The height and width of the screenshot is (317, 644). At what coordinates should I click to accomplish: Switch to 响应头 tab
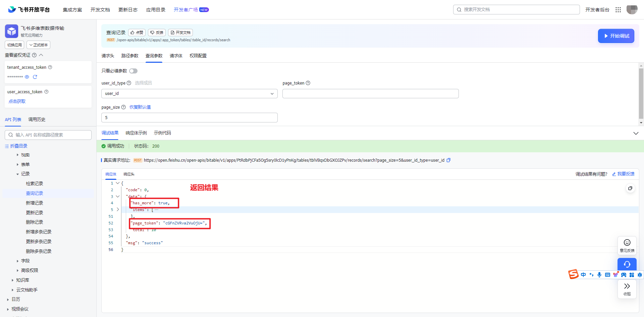coord(129,174)
